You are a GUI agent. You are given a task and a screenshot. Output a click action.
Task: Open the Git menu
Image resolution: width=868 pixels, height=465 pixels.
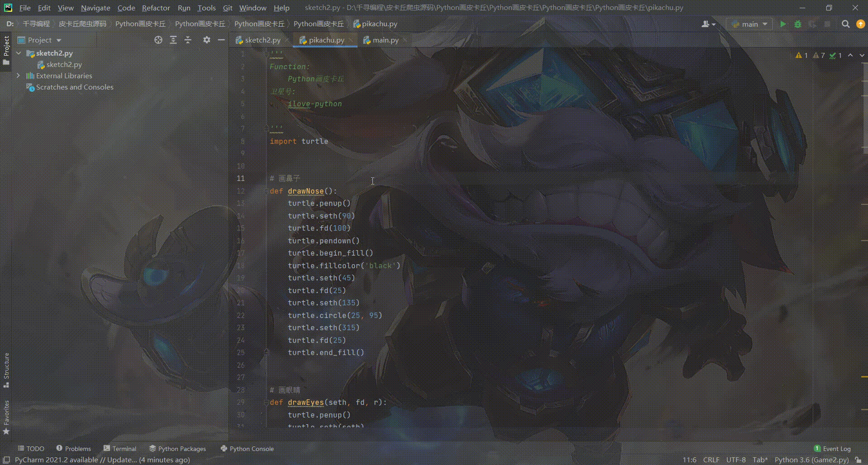click(228, 8)
